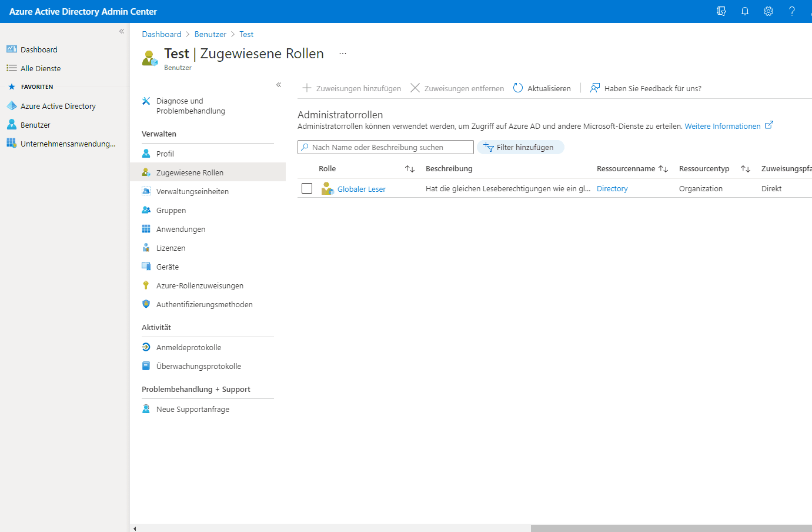Image resolution: width=812 pixels, height=532 pixels.
Task: Click the refresh icon next to Aktualisieren
Action: (518, 88)
